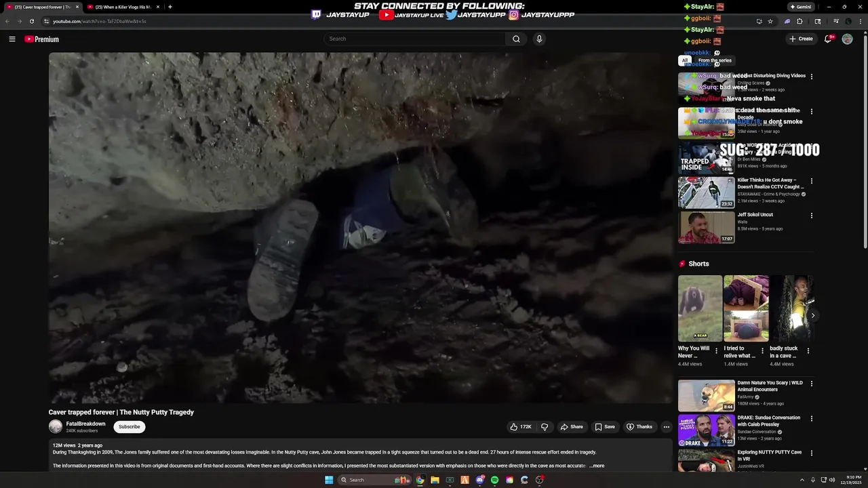This screenshot has height=488, width=868.
Task: Select 'From the series' filter chip
Action: [x=715, y=60]
